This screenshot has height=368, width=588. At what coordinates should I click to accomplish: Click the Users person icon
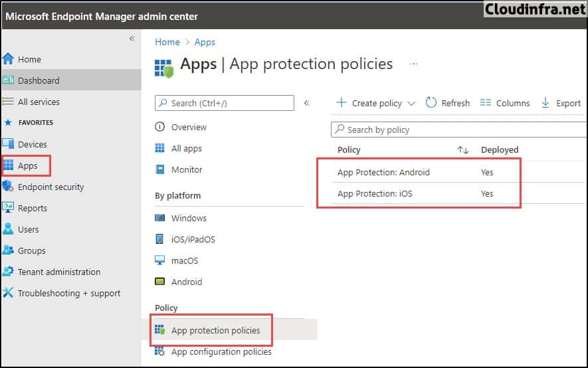click(8, 229)
